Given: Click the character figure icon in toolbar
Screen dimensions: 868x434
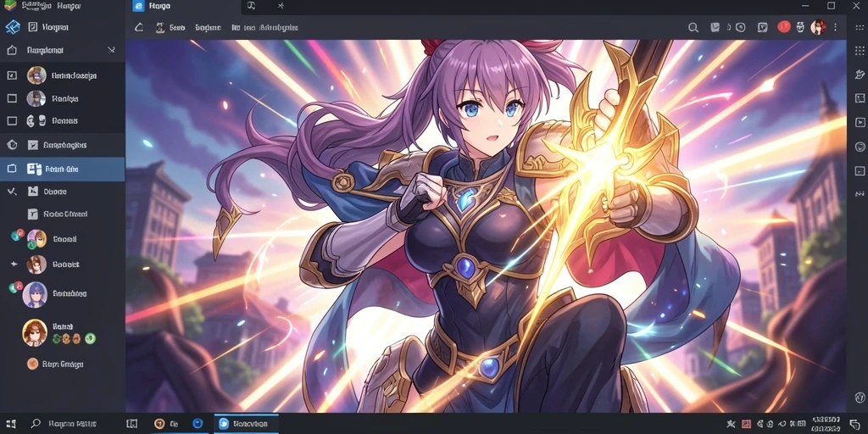Looking at the screenshot, I should click(160, 27).
